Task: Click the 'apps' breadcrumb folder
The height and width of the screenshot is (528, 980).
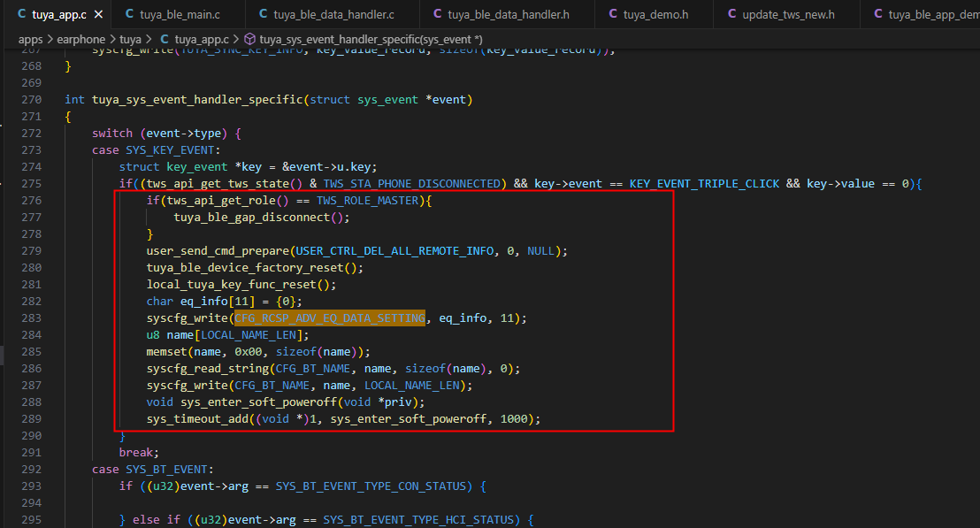Action: coord(31,40)
